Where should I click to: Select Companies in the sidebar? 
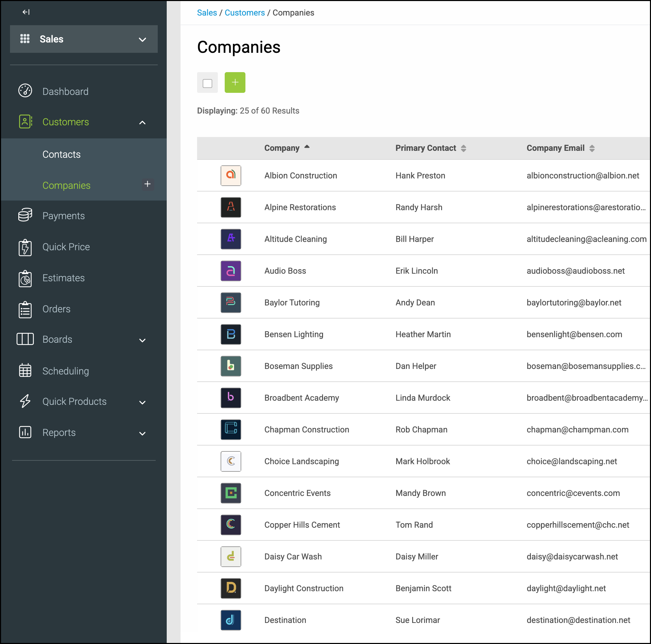66,185
